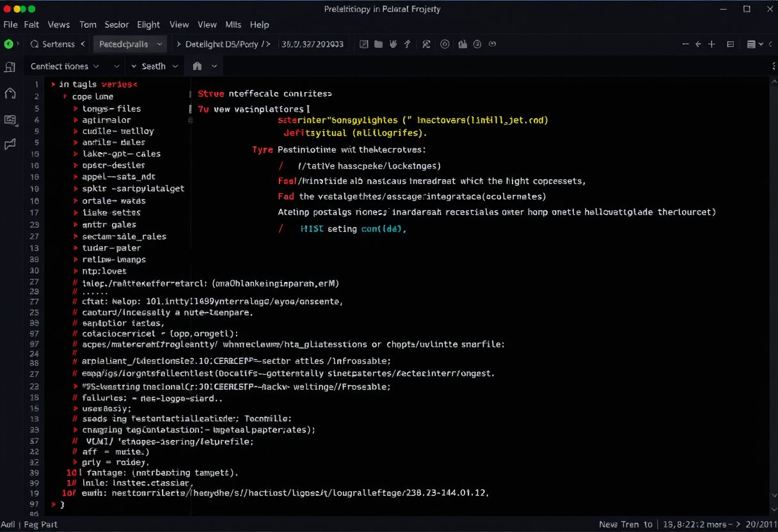Image resolution: width=778 pixels, height=532 pixels.
Task: Open the Secior menu
Action: pos(116,24)
